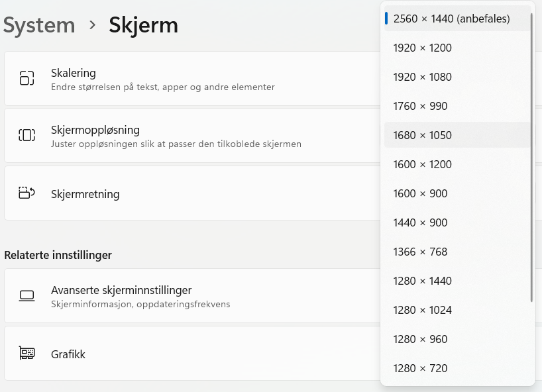The height and width of the screenshot is (392, 542).
Task: Open the System breadcrumb link
Action: (x=39, y=25)
